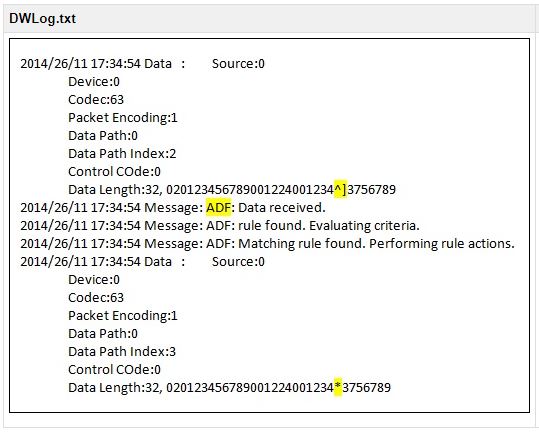Click the DWLog.txt title header

click(x=43, y=19)
